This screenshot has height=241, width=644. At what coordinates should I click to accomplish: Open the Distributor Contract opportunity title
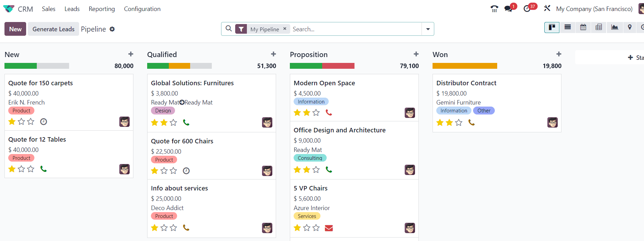pyautogui.click(x=466, y=83)
